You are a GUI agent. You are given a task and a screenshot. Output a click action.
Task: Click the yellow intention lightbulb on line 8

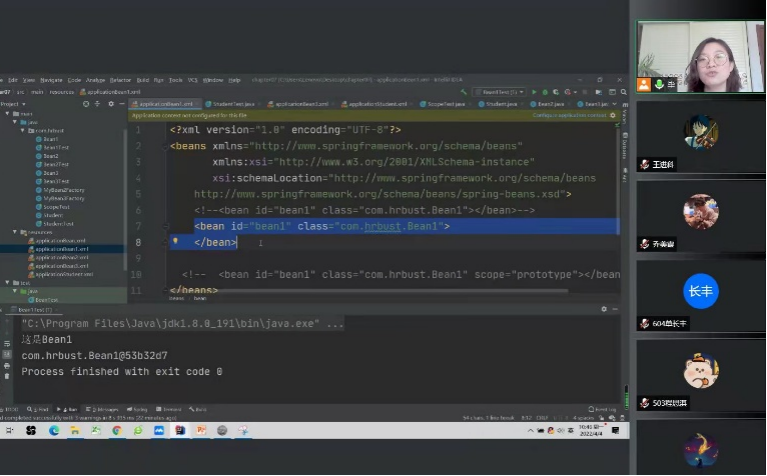click(175, 241)
